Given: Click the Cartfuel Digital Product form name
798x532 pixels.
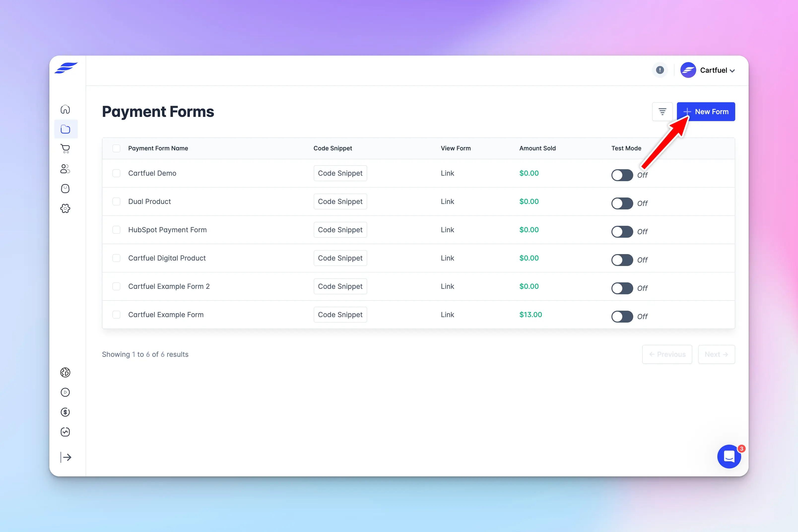Looking at the screenshot, I should tap(167, 258).
